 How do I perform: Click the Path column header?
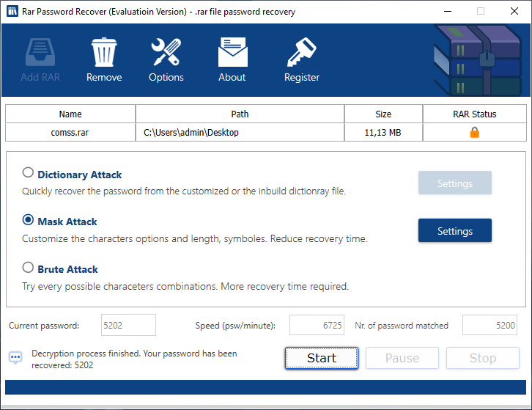pos(240,114)
